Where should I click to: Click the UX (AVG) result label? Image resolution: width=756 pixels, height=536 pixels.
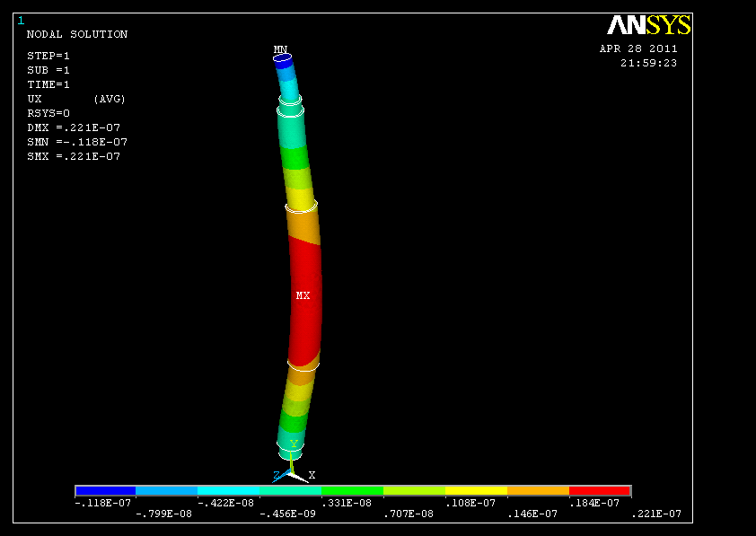[x=76, y=99]
